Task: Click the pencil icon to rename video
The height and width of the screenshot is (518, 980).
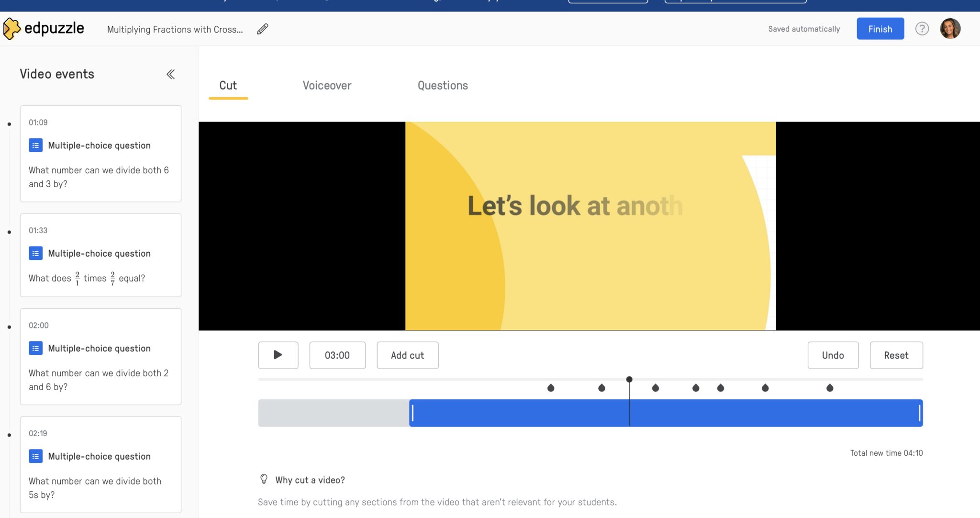Action: tap(263, 29)
